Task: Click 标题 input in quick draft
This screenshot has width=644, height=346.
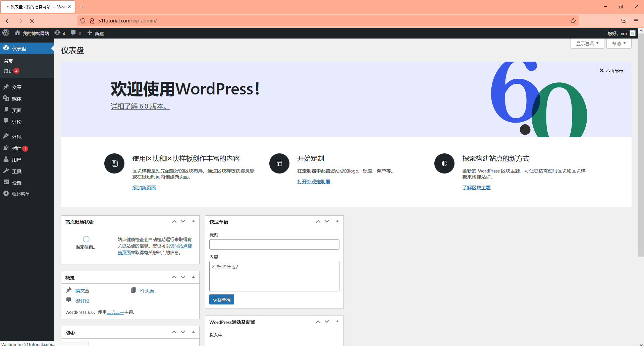Action: [x=274, y=245]
